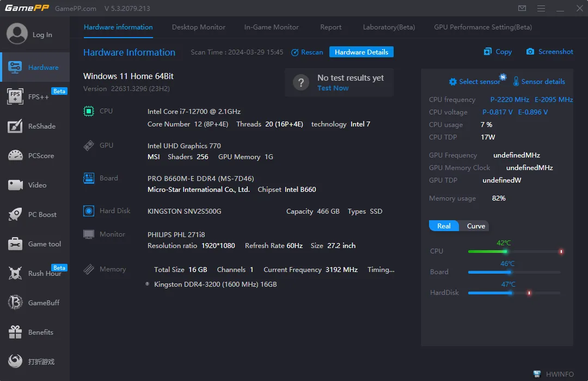
Task: Click the Hard Disk icon
Action: tap(89, 211)
